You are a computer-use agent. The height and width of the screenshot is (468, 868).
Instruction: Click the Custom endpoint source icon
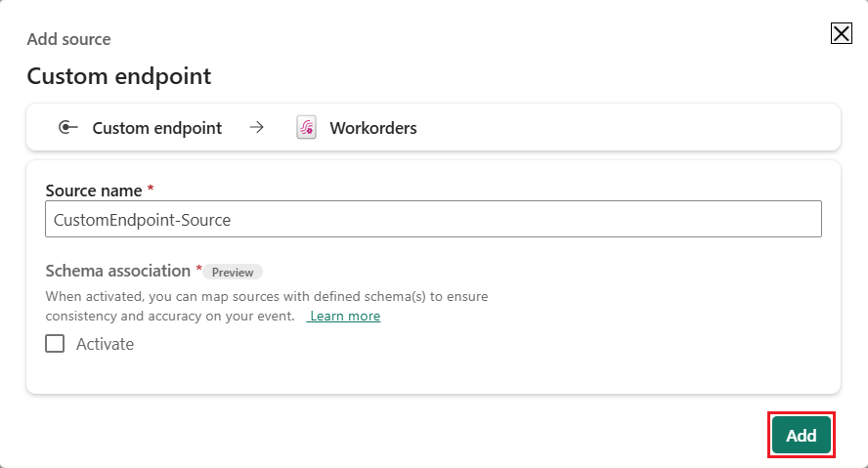coord(67,128)
